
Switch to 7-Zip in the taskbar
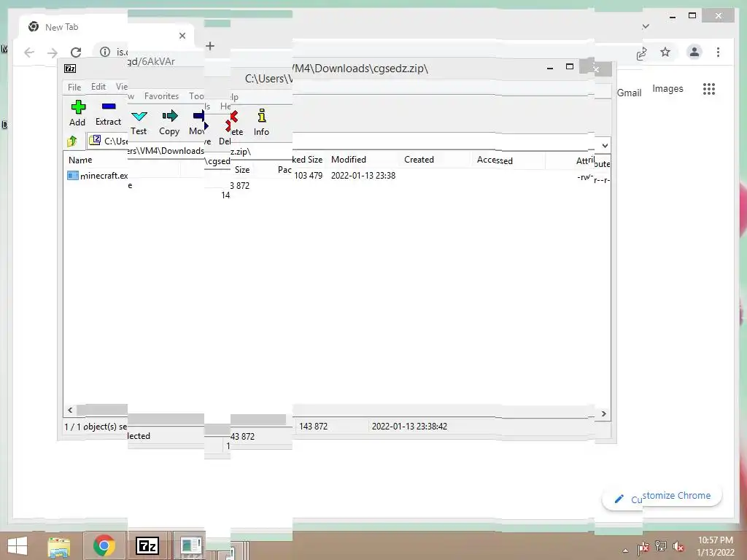point(147,545)
